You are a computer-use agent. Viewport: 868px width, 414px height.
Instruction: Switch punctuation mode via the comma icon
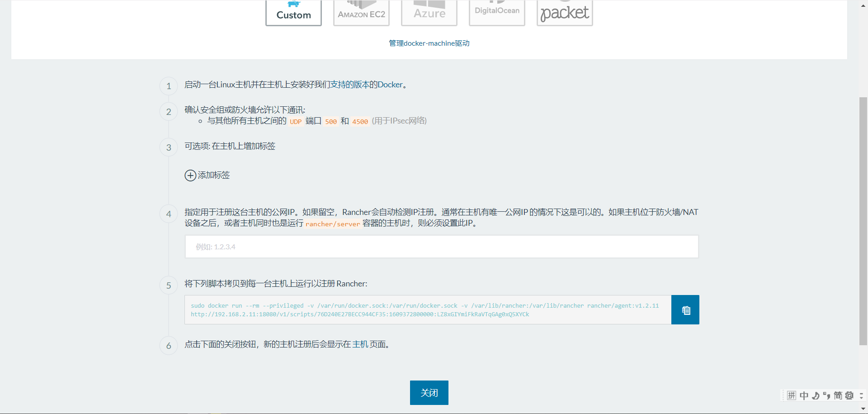point(826,395)
